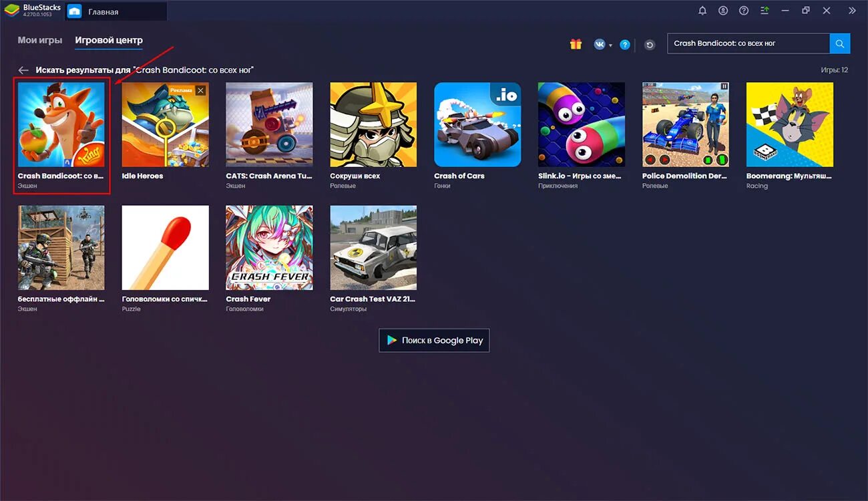
Task: Open the Slink.io snake game thumbnail
Action: click(x=582, y=124)
